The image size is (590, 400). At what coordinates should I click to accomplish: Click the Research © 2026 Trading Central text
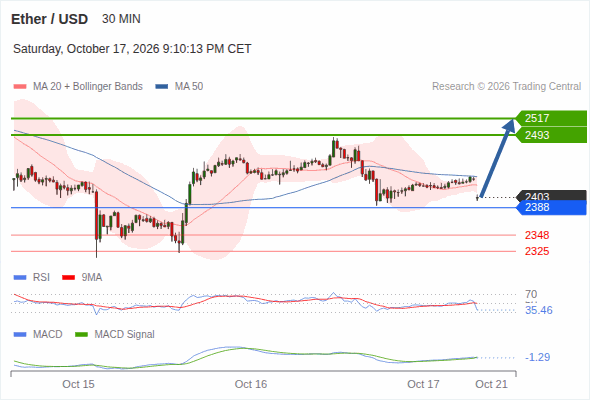point(506,87)
